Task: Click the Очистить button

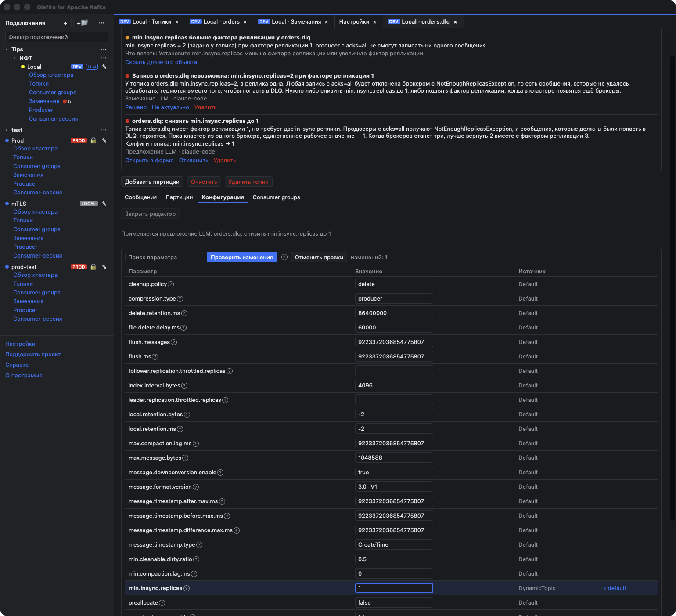Action: (x=204, y=182)
